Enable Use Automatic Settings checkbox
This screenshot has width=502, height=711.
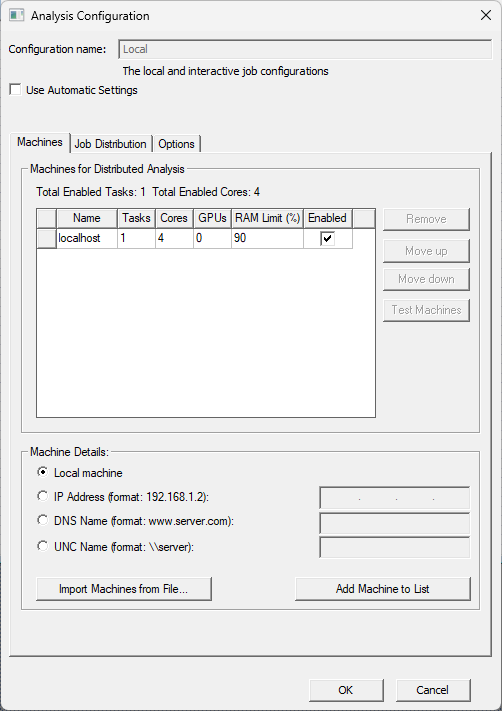[15, 90]
